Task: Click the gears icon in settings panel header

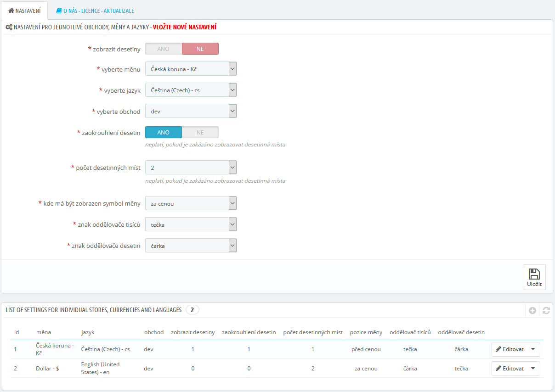Action: [9, 27]
